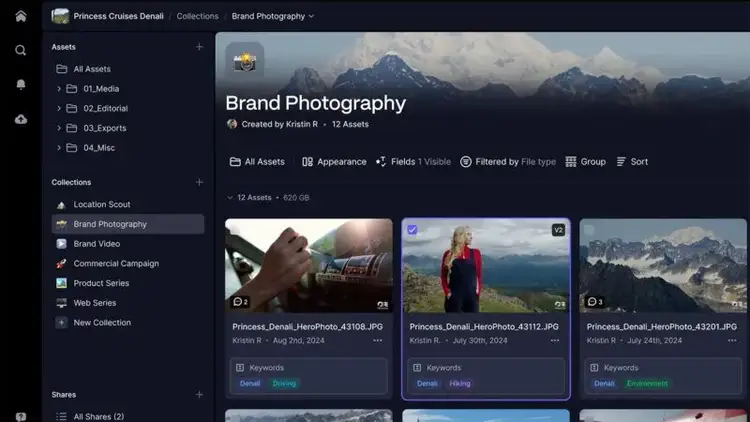
Task: Open notifications bell icon
Action: coord(20,85)
